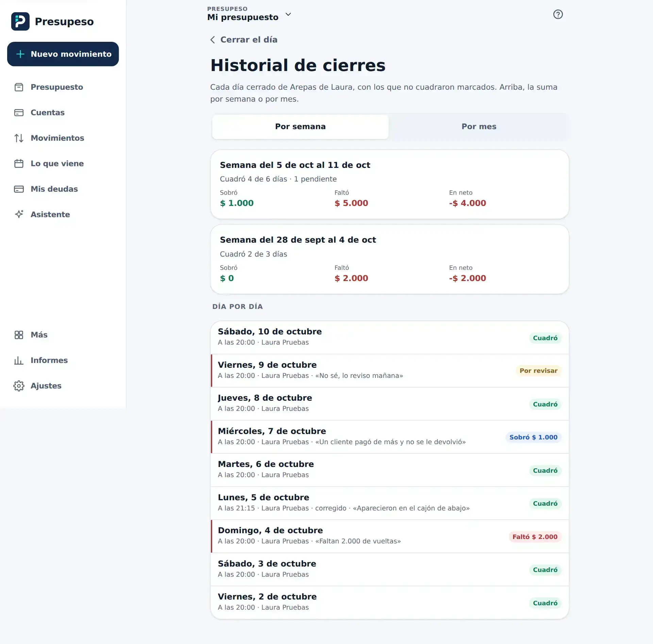The image size is (653, 644).
Task: Click the Cuentas card icon
Action: [x=19, y=112]
